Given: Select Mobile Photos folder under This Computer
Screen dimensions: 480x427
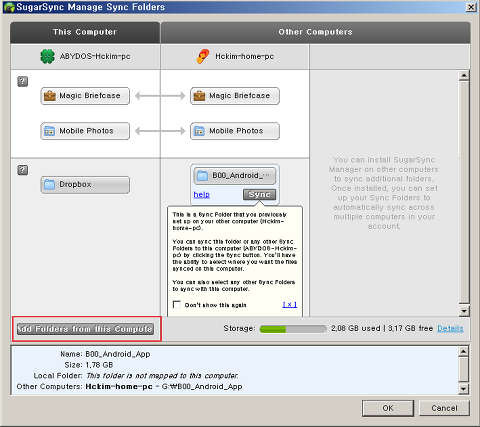Looking at the screenshot, I should click(x=85, y=131).
